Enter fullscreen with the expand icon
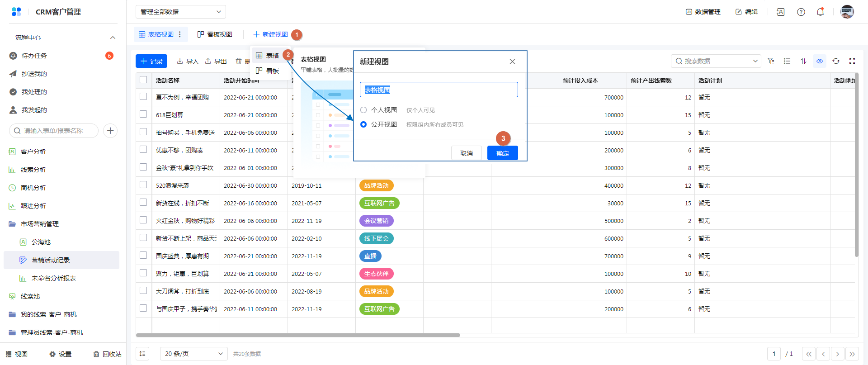This screenshot has width=868, height=365. [x=852, y=61]
